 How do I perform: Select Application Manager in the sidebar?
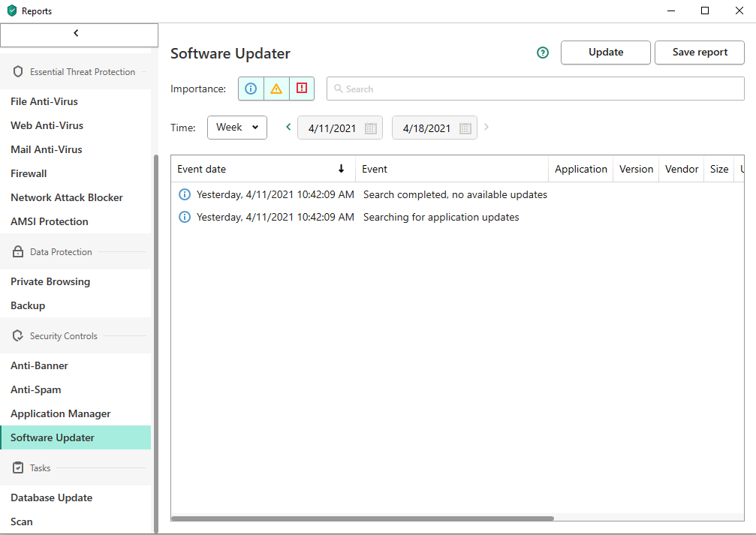60,413
